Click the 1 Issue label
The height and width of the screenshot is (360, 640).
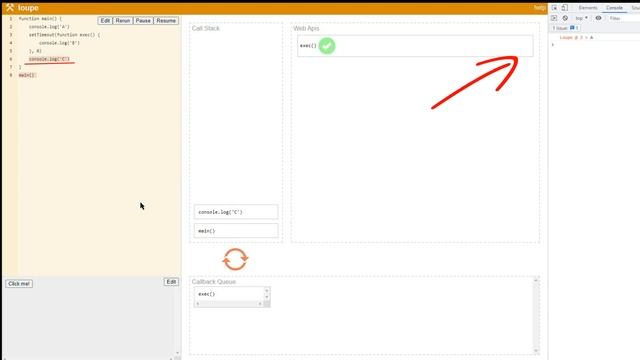pos(560,28)
